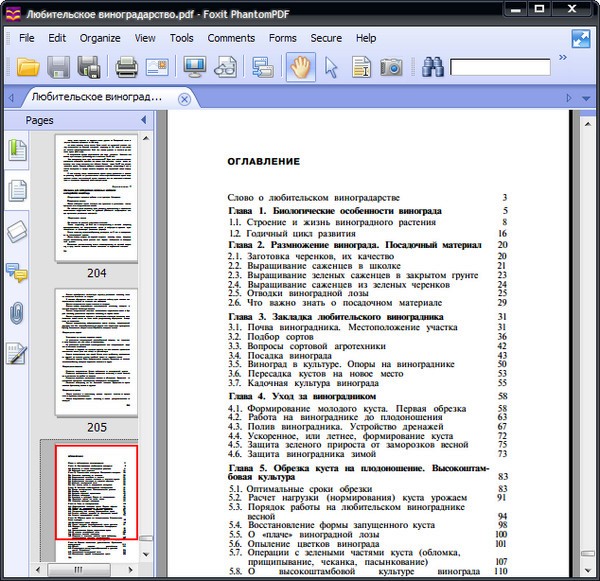Screen dimensions: 600x581
Task: Click line '2.2. Выращивание саженцев в школке'
Action: coord(314,266)
